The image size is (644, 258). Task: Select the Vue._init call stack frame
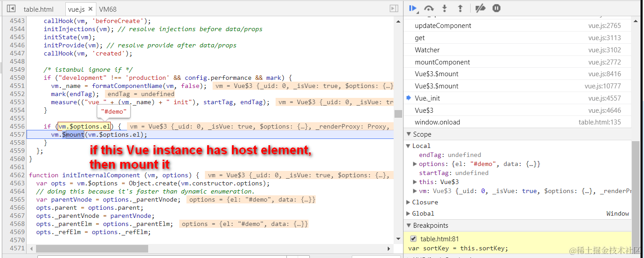[x=517, y=98]
